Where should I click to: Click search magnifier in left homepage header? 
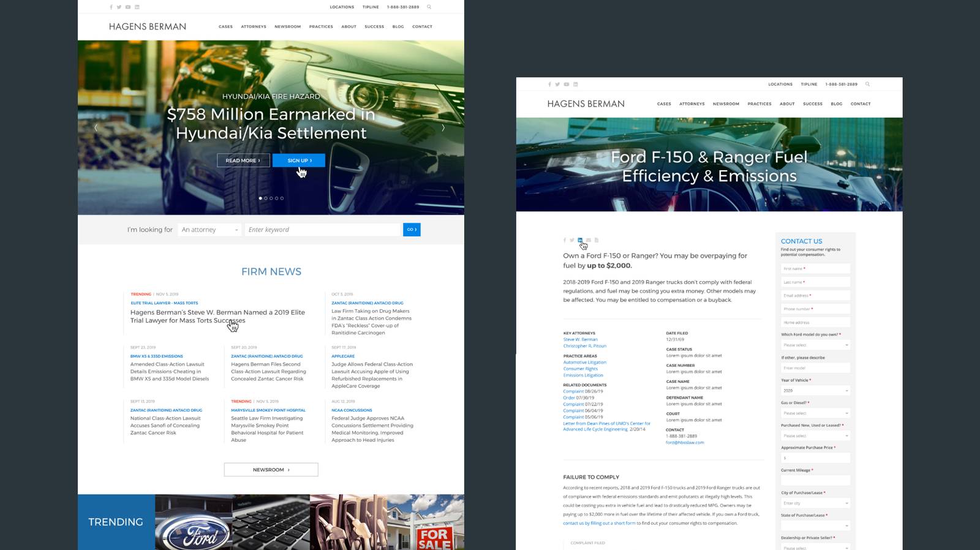tap(429, 7)
